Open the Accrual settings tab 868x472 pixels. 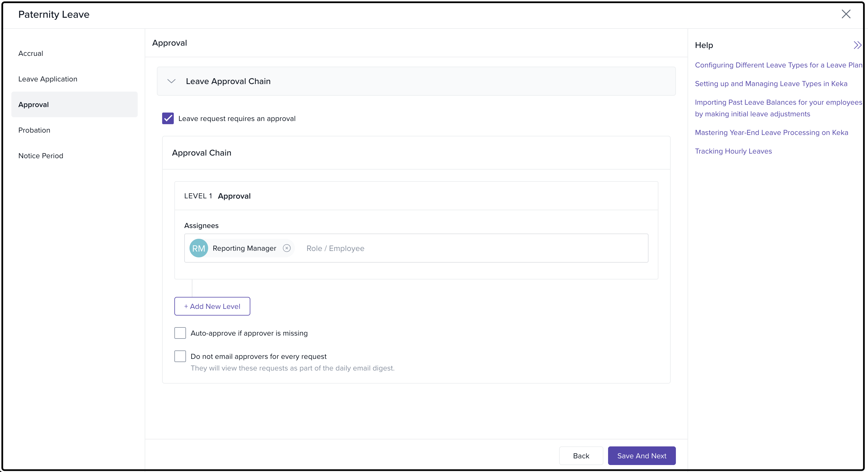pyautogui.click(x=31, y=54)
